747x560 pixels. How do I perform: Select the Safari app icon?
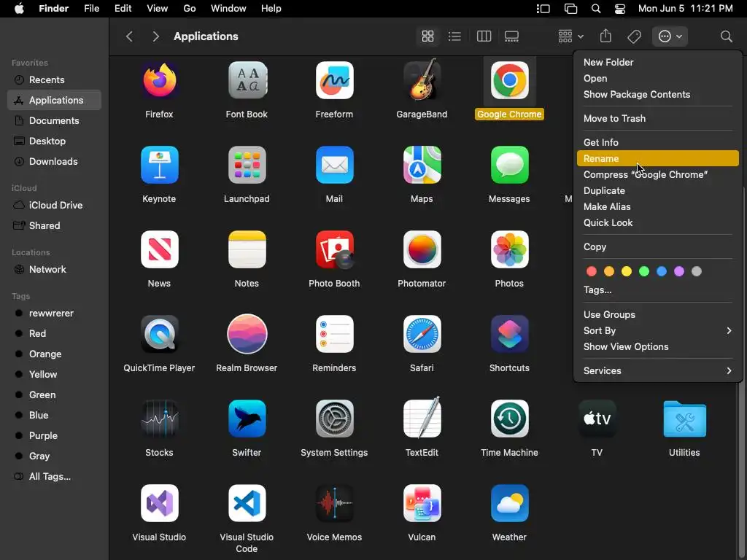point(422,334)
